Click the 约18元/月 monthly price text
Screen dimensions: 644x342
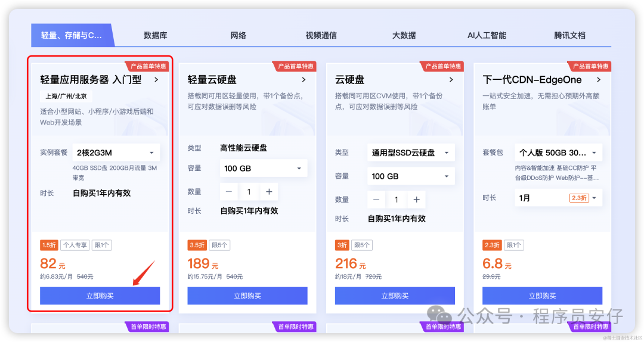pyautogui.click(x=348, y=276)
